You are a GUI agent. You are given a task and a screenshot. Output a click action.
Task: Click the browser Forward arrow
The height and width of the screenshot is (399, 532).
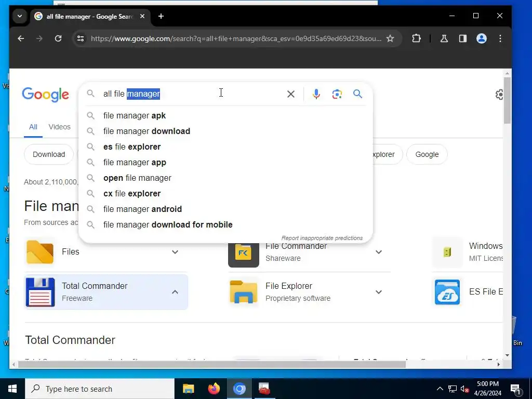(39, 38)
